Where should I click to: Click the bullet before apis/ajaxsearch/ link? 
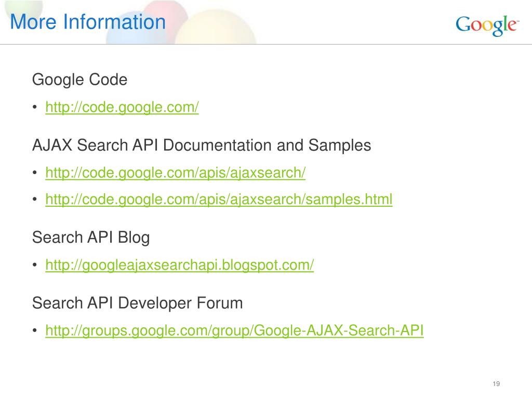click(x=35, y=172)
